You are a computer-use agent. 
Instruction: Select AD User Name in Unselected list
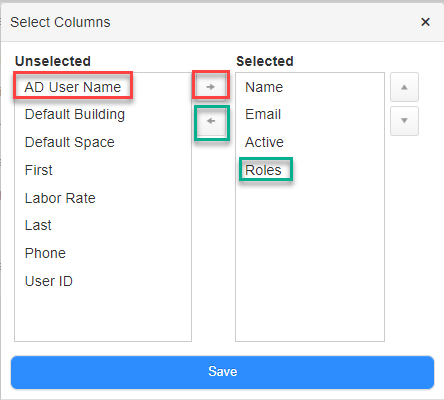click(73, 87)
